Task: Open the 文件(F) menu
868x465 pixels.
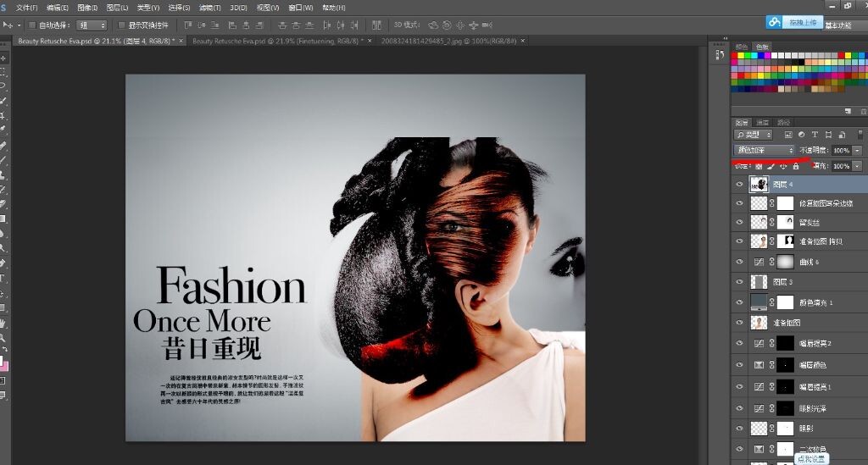Action: [26, 8]
